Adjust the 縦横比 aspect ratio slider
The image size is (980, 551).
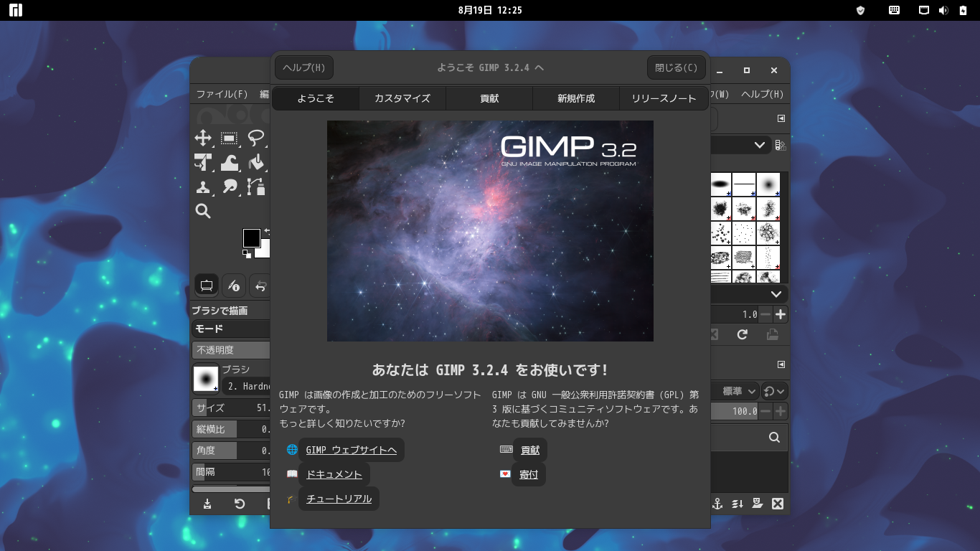coord(231,429)
